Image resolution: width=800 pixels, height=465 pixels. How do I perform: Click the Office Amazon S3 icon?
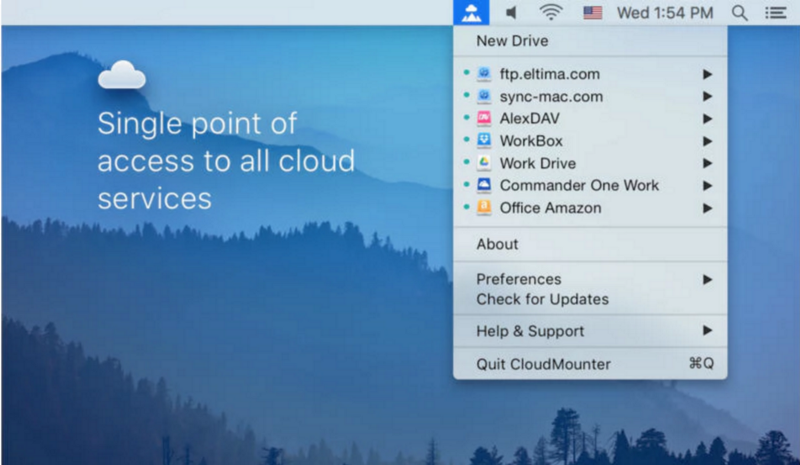coord(484,208)
